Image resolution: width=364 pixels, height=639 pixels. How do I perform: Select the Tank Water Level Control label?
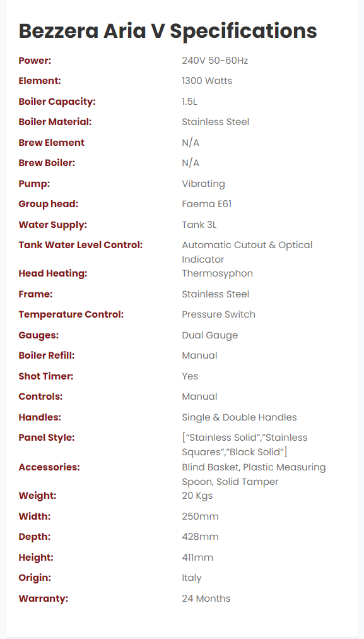click(x=81, y=245)
